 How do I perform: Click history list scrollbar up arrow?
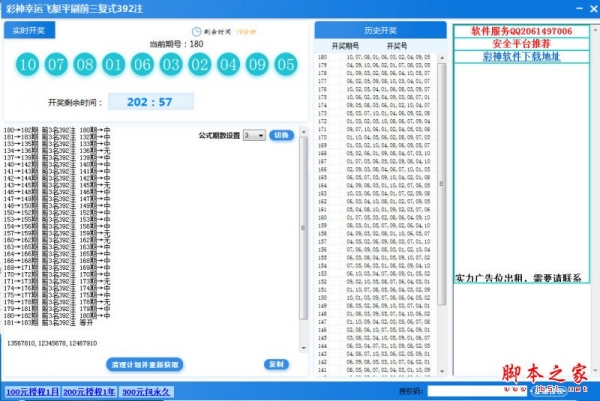[442, 58]
